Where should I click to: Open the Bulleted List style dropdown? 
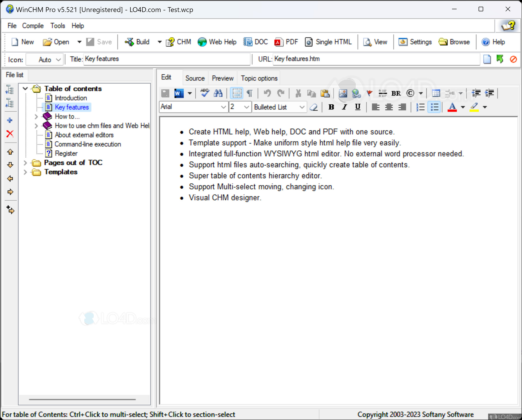point(302,107)
